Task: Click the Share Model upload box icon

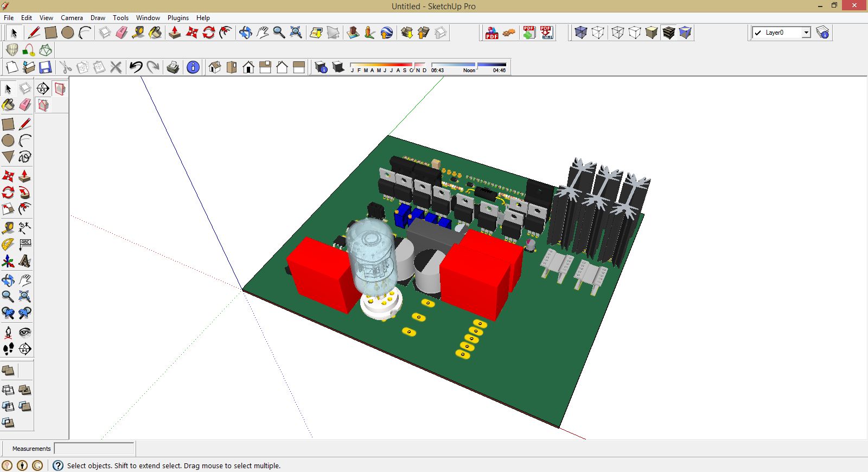Action: click(424, 33)
